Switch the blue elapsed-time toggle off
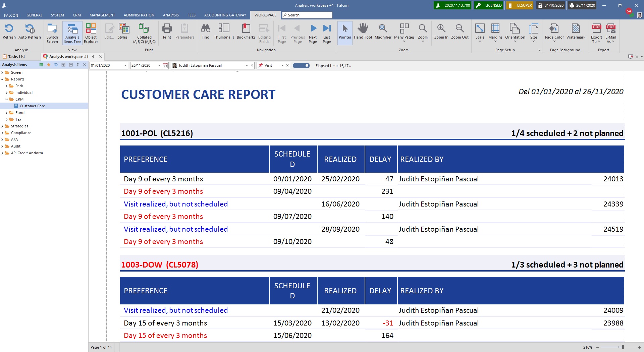 301,65
